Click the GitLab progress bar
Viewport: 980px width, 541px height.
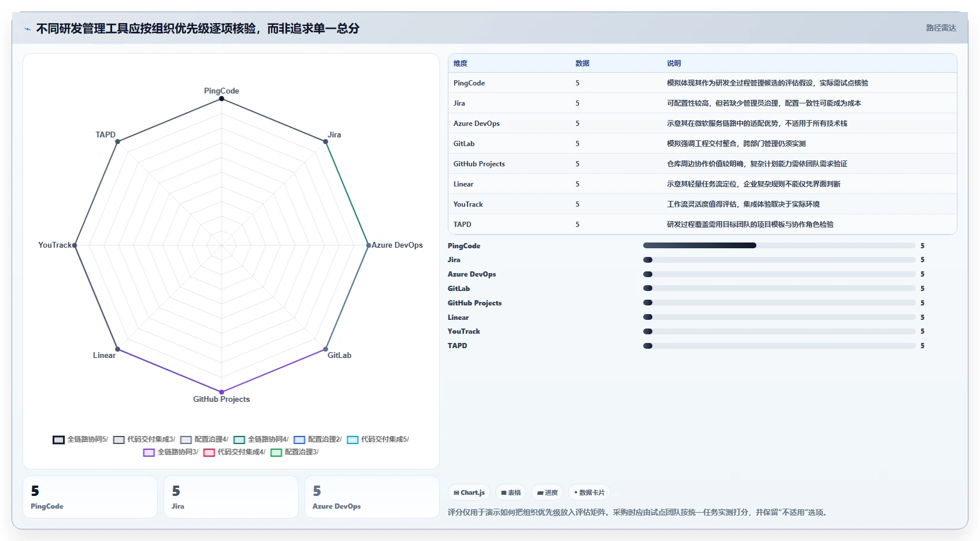(779, 288)
